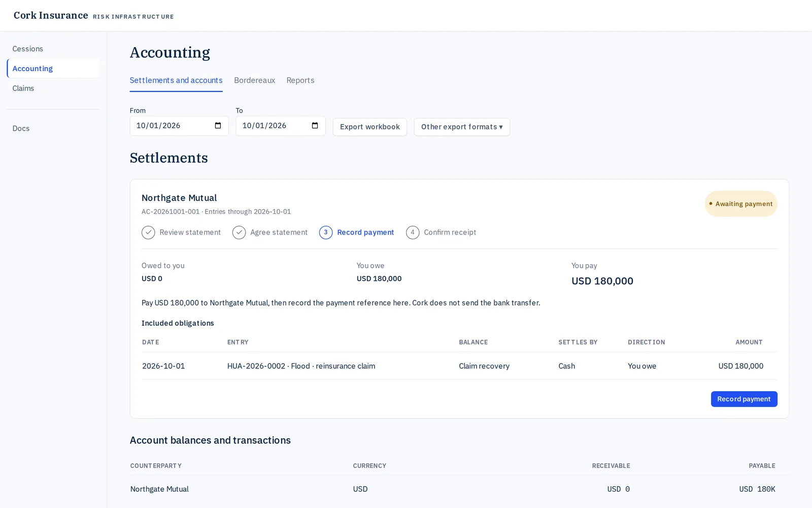Image resolution: width=812 pixels, height=508 pixels.
Task: Click the 2026-10-01 obligation date cell
Action: (163, 366)
